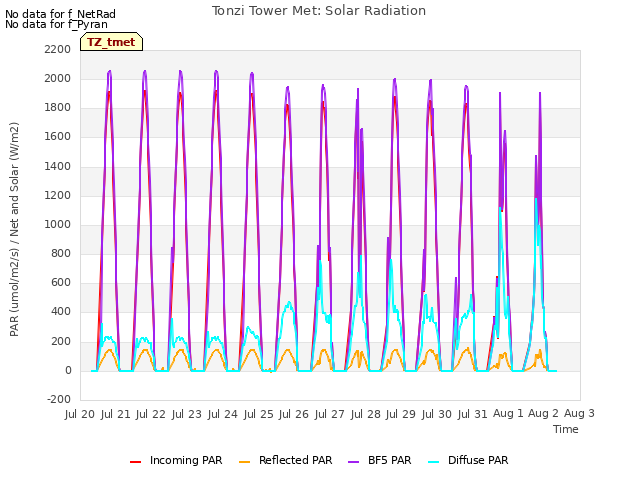
Task: Click the y-axis tick label 600
Action: 61,282
